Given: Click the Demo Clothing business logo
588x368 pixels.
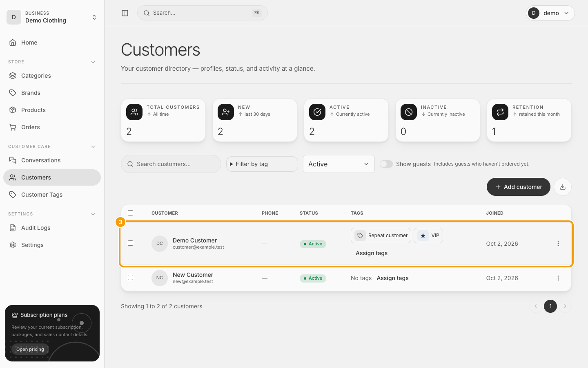Looking at the screenshot, I should click(14, 17).
